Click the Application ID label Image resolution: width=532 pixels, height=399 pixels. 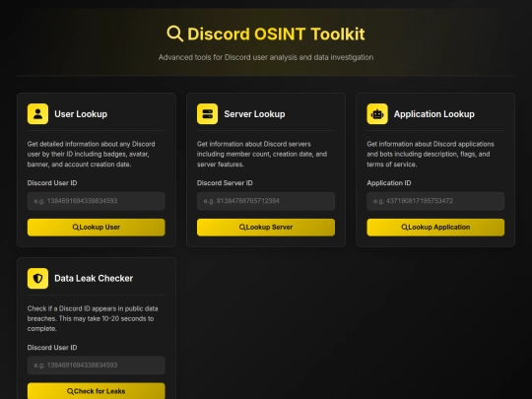coord(389,183)
